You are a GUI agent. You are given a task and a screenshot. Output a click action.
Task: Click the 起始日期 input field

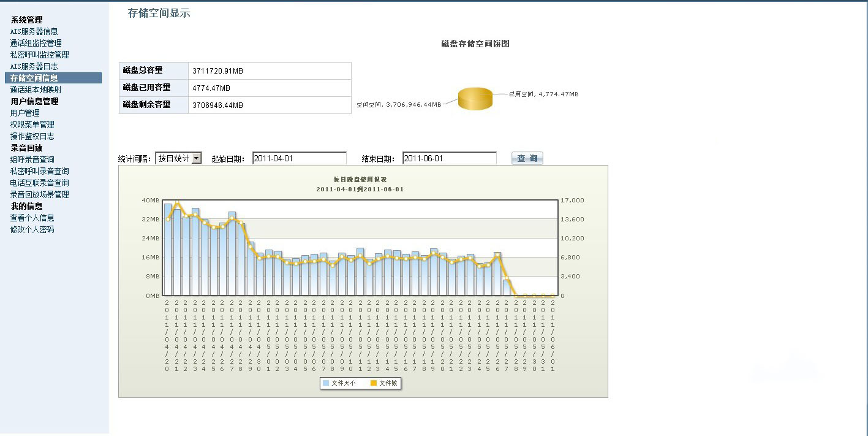(x=299, y=158)
